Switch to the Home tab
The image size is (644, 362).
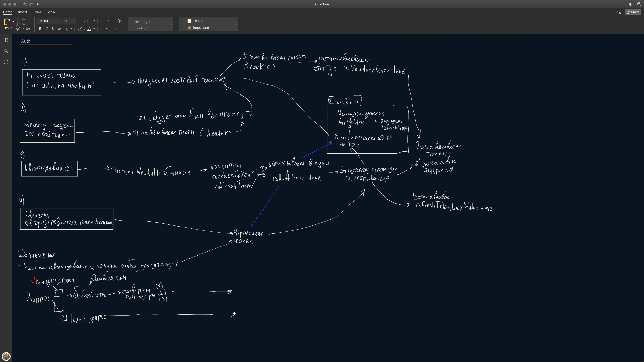(x=8, y=12)
